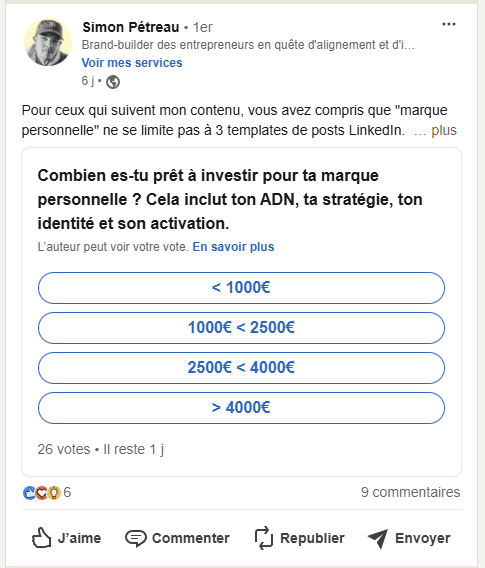Click the globe visibility icon
This screenshot has height=568, width=485.
pyautogui.click(x=113, y=82)
